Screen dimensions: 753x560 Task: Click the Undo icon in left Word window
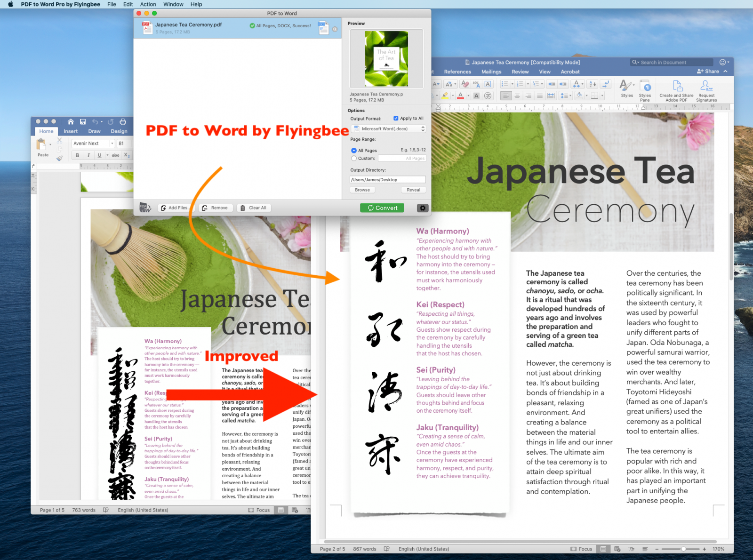[x=95, y=121]
